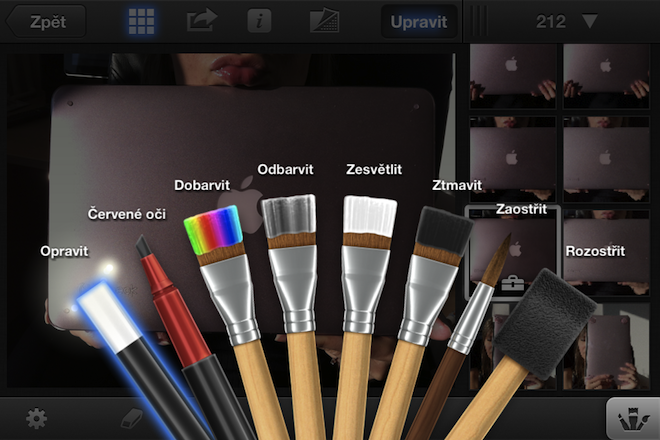
Task: Click the Opravit label
Action: pyautogui.click(x=64, y=251)
